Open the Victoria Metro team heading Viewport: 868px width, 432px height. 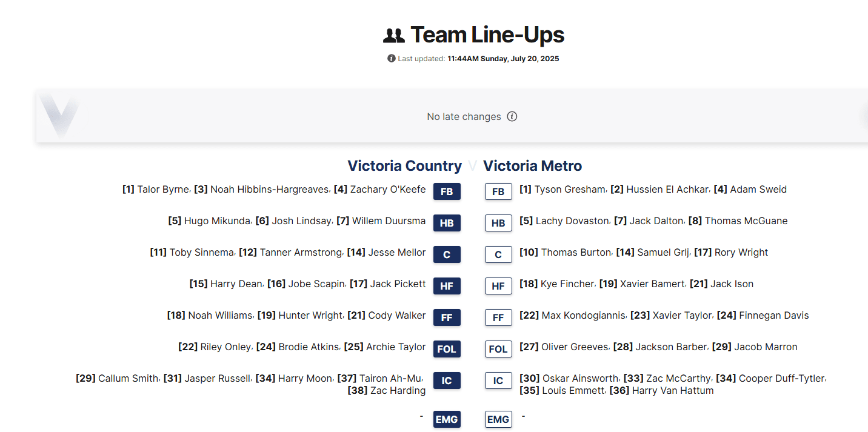click(532, 166)
